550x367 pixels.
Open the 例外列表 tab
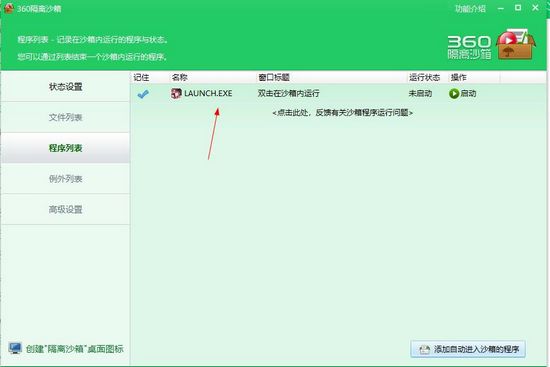coord(65,179)
